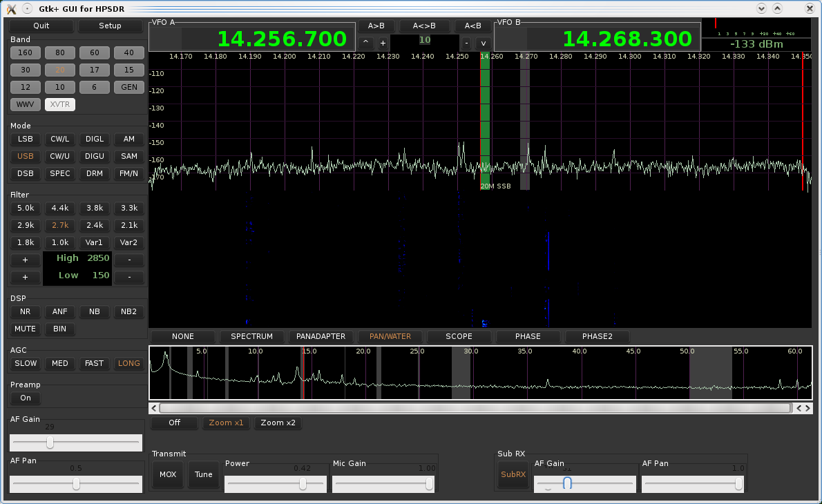The image size is (822, 504).
Task: Open the Setup dialog
Action: [110, 26]
